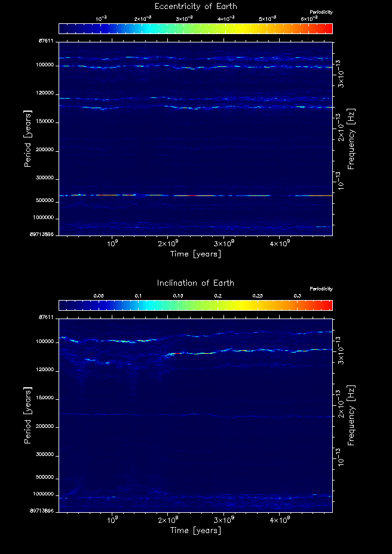The width and height of the screenshot is (392, 554).
Task: Click the "Eccentricity of Earth" plot title
Action: pos(195,7)
